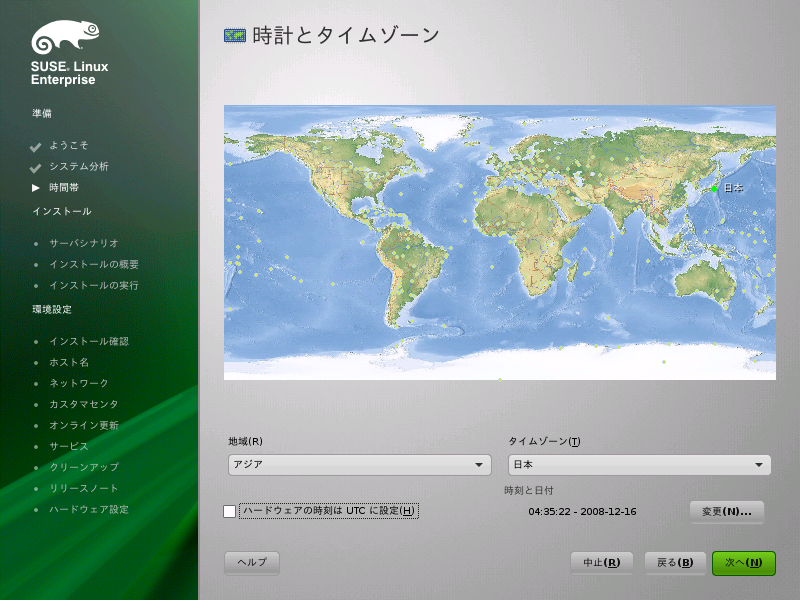Click the ネットワーク step in the sidebar
This screenshot has height=600, width=800.
click(79, 383)
